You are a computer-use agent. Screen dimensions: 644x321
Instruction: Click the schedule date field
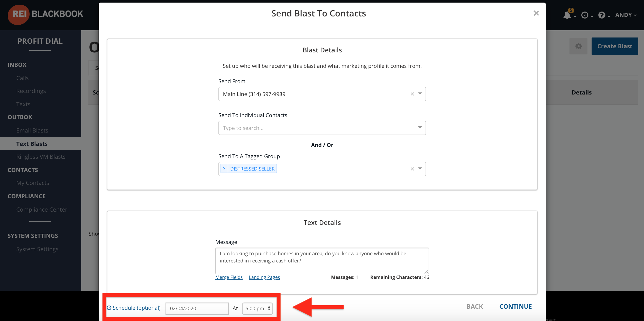tap(197, 308)
